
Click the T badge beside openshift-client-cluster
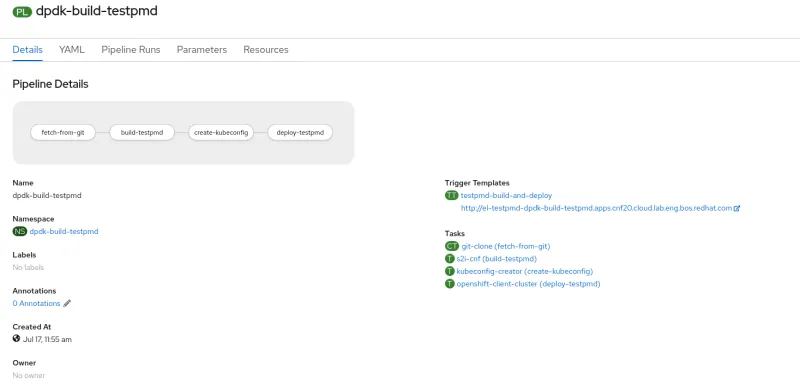coord(449,284)
